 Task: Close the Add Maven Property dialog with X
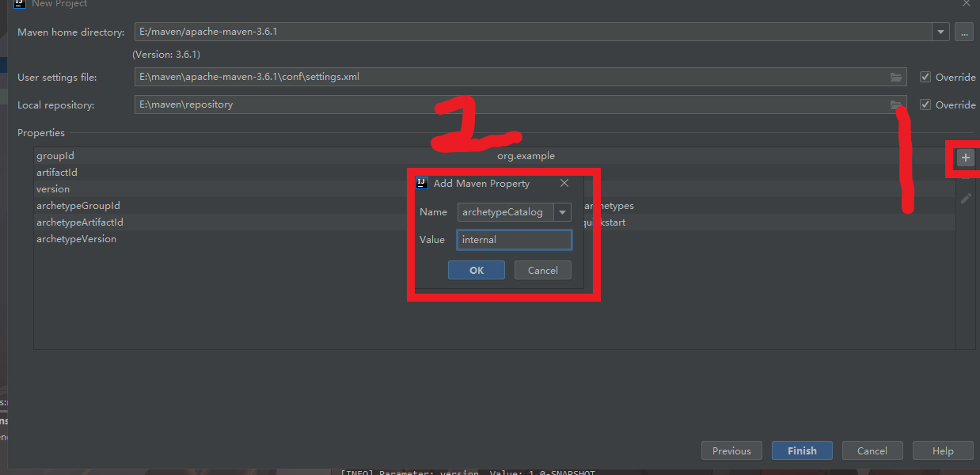pos(564,183)
